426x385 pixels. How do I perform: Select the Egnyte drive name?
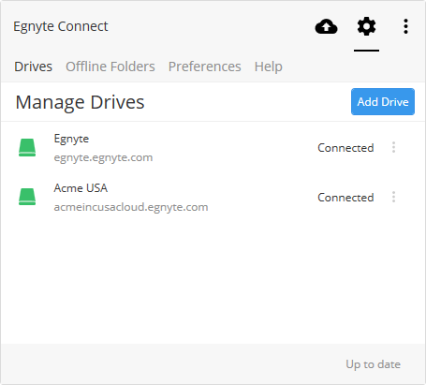tap(71, 139)
